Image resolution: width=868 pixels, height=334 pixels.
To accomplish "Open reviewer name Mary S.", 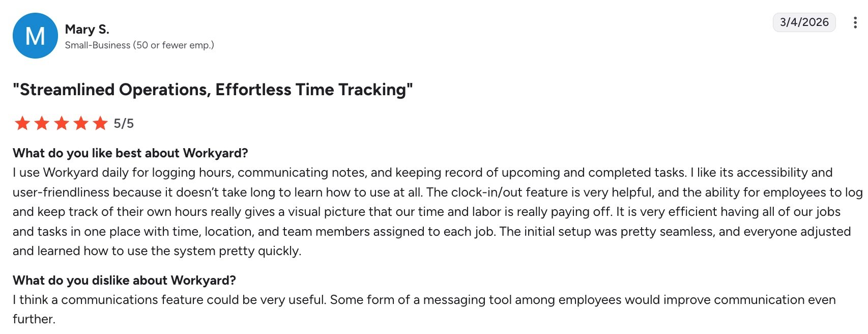I will (87, 30).
